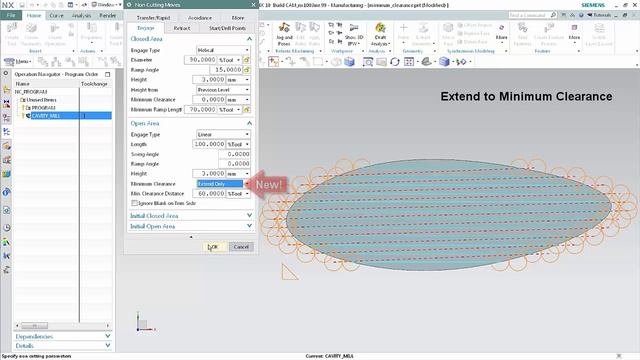
Task: Click the Fit view icon with four arrows
Action: click(x=409, y=62)
